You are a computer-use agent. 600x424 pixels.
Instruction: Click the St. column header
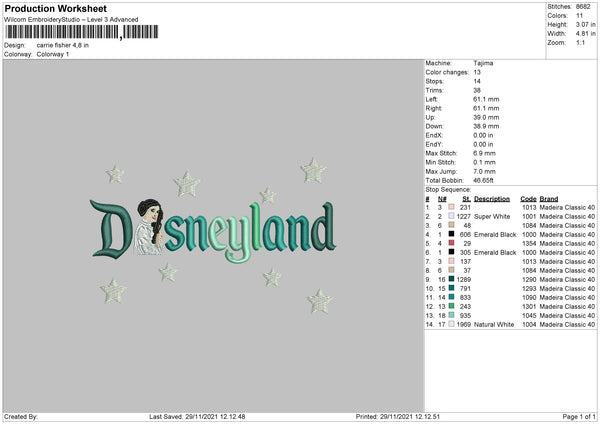tap(466, 199)
